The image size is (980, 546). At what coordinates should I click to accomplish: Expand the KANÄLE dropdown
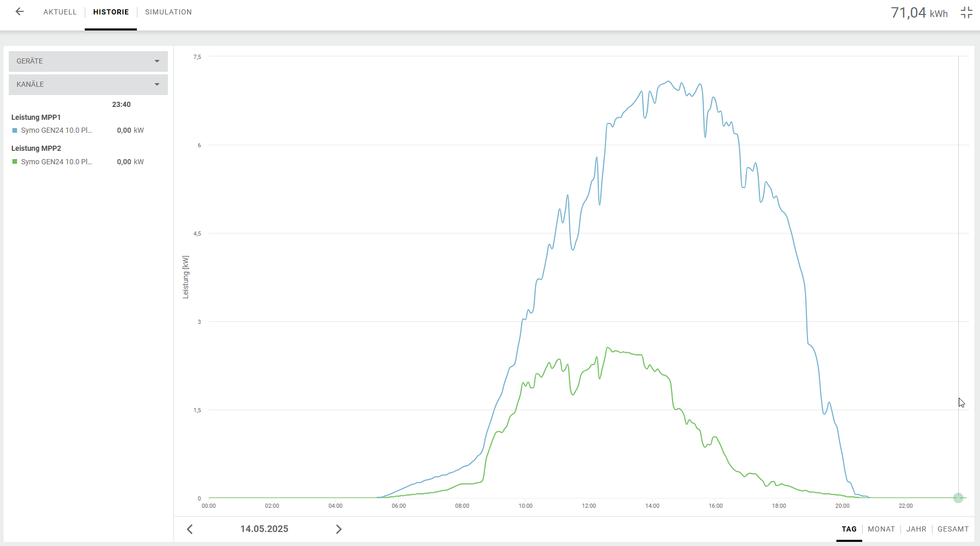tap(88, 84)
